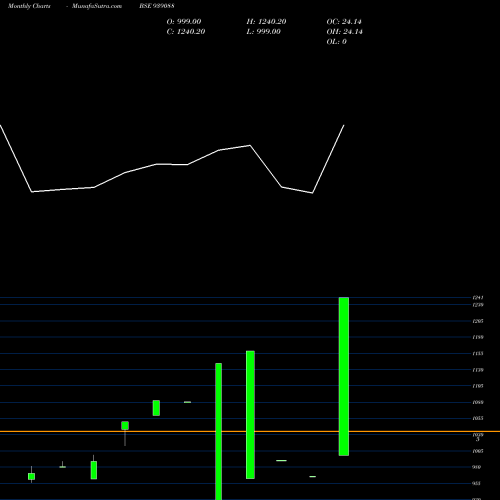This screenshot has width=500, height=500.
Task: Click the 'OL: 0' reading
Action: coord(337,41)
